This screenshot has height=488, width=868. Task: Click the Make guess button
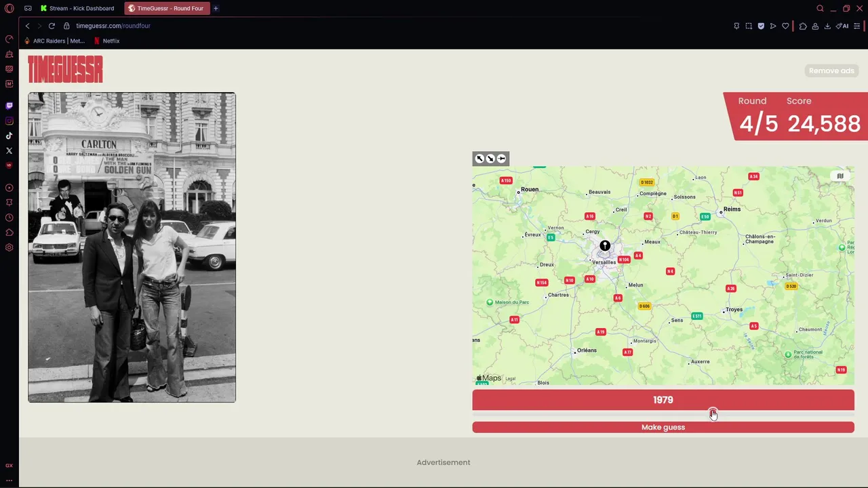[663, 427]
